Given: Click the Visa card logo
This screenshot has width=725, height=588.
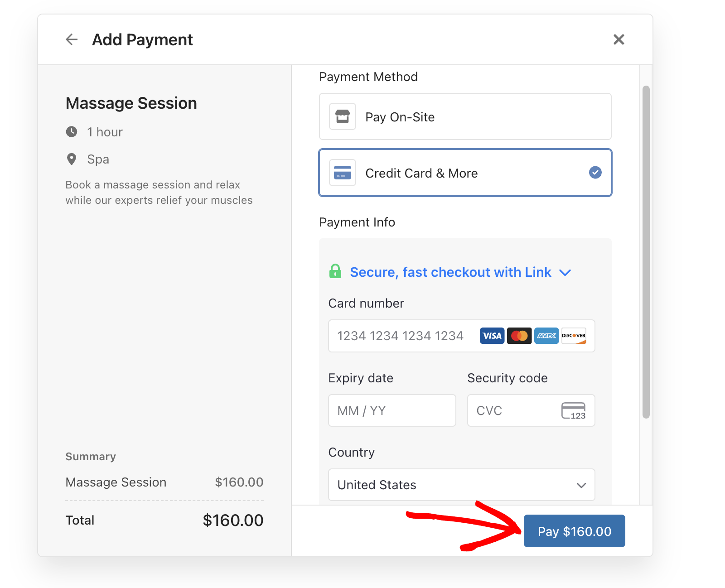Looking at the screenshot, I should tap(492, 336).
